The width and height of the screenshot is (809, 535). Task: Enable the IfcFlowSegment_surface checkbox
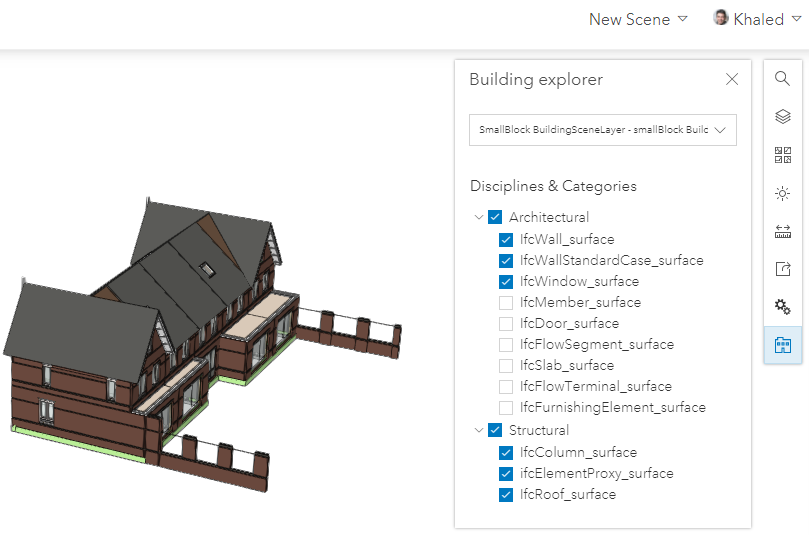click(x=506, y=345)
